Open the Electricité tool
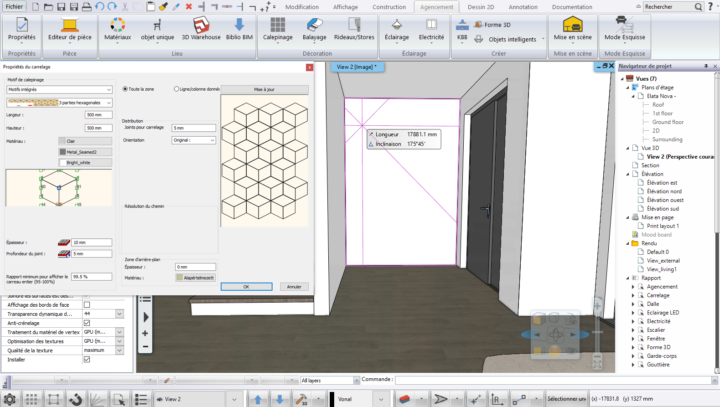 [431, 30]
